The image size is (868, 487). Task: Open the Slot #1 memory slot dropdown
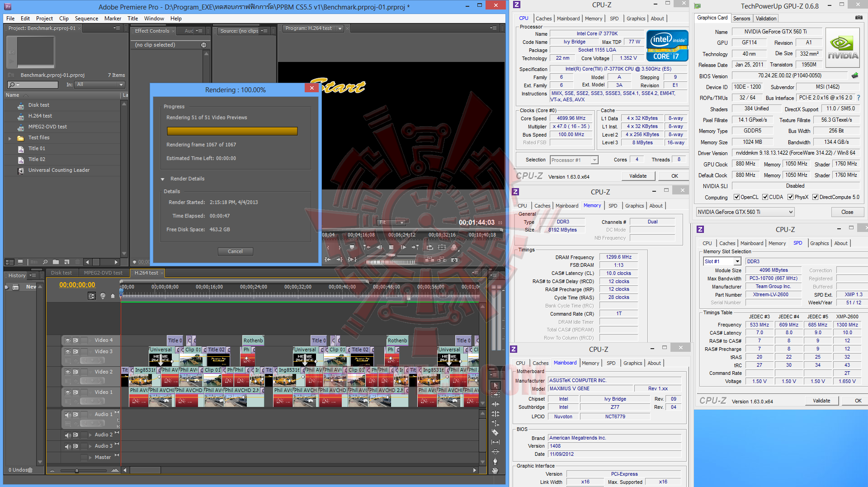[722, 261]
